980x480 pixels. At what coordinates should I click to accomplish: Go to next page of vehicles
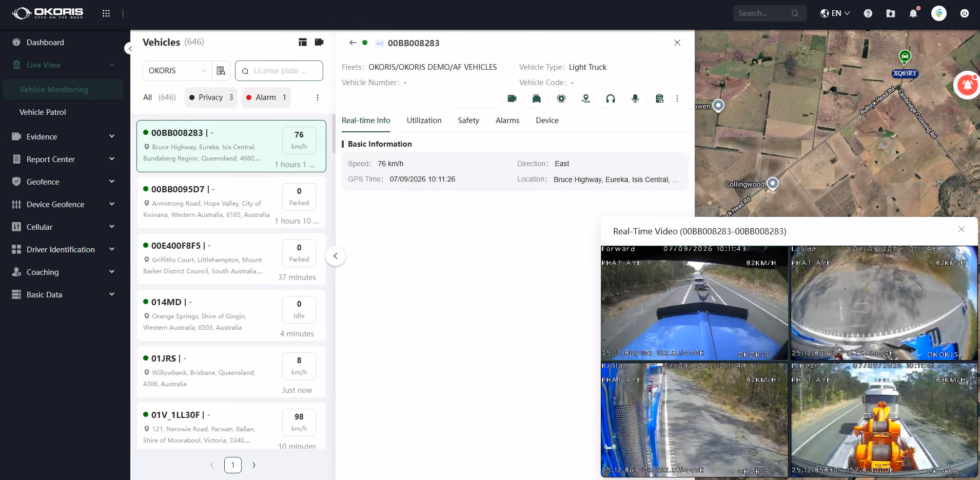(253, 465)
